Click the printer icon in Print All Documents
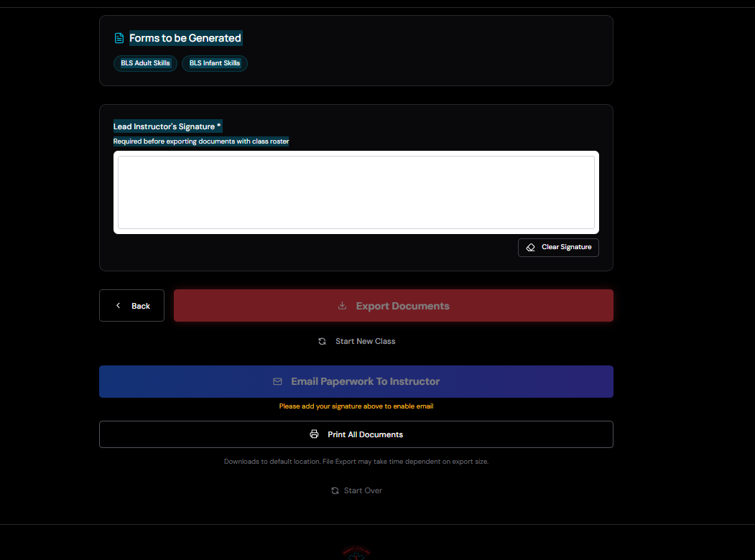Screen dimensions: 755x560 (x=314, y=434)
